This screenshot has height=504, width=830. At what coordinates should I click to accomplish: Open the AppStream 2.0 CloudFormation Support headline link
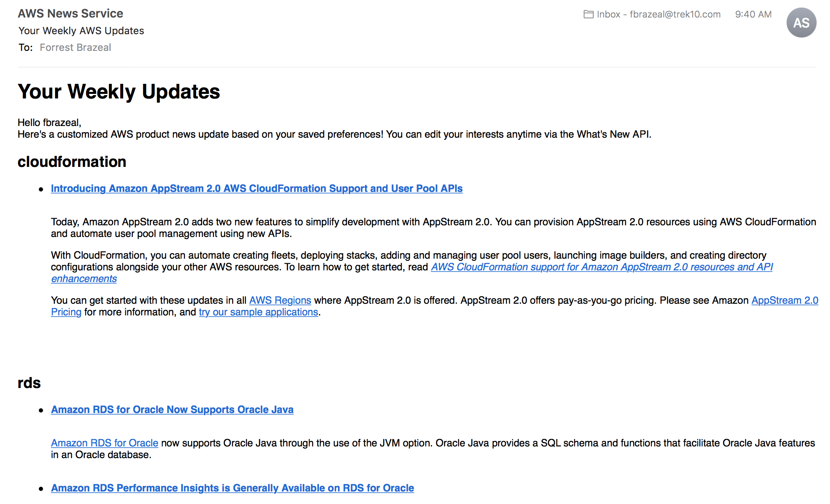256,189
